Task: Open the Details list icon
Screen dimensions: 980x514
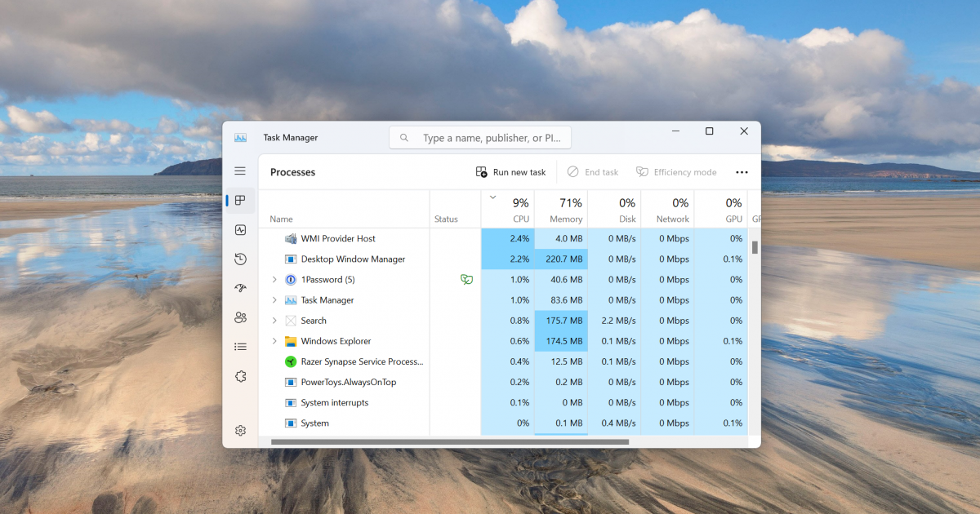Action: tap(239, 346)
